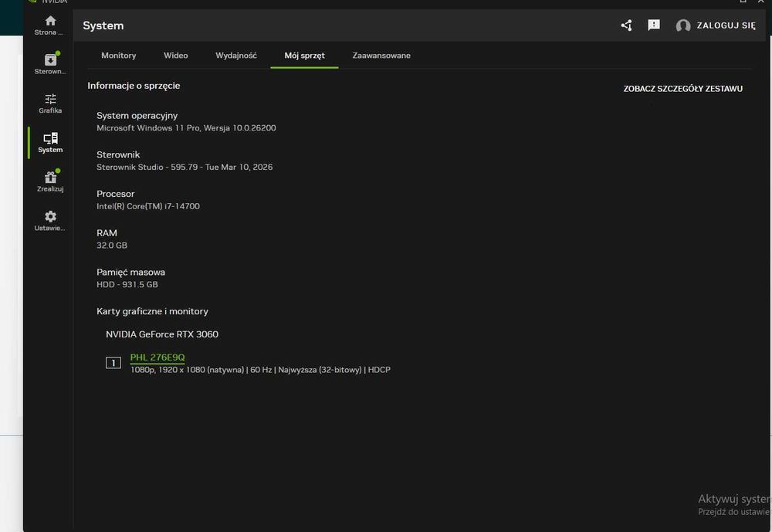
Task: Click the share icon in header
Action: [626, 25]
